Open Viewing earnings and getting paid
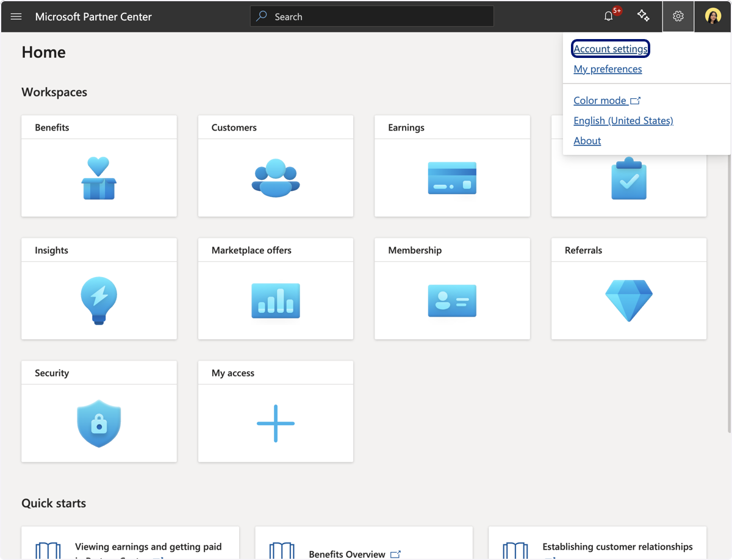Viewport: 732px width, 560px height. [148, 547]
